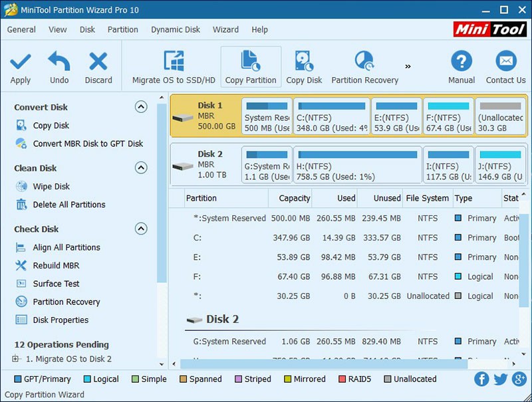Select the J:(NTFS) block on Disk 2

(501, 165)
